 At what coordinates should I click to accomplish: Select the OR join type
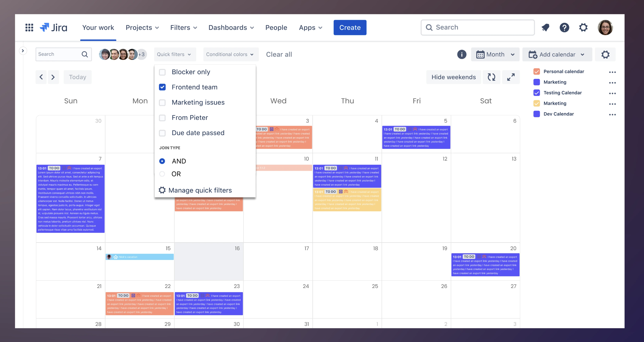click(x=162, y=174)
